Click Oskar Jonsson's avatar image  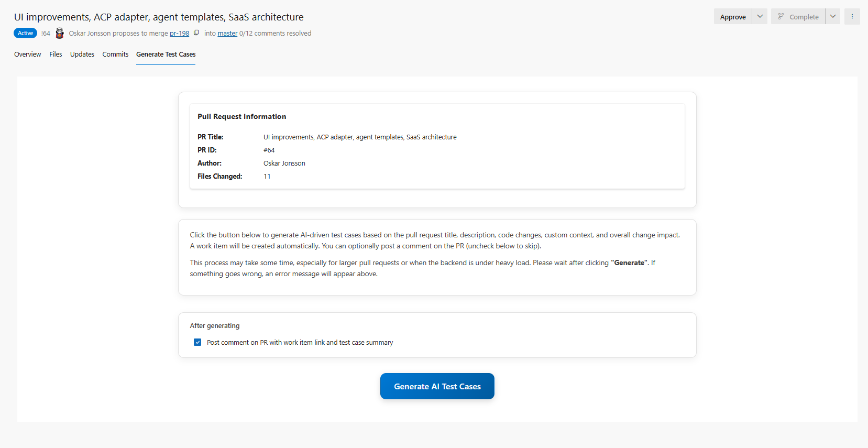tap(60, 33)
